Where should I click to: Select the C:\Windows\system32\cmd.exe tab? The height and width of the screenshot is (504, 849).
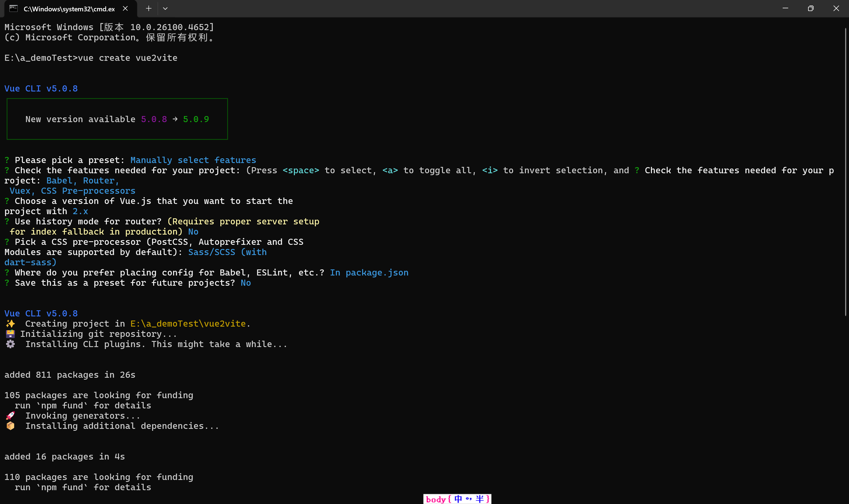click(71, 9)
